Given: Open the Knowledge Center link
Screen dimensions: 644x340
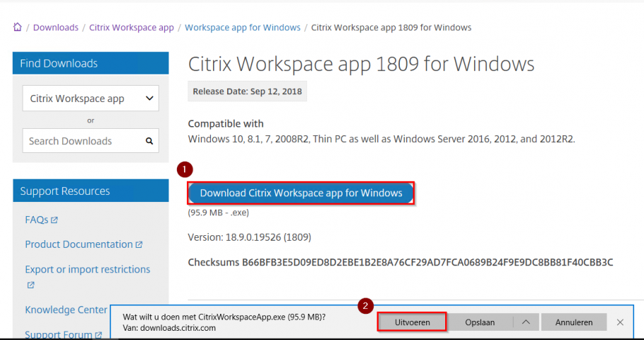Looking at the screenshot, I should coord(66,310).
